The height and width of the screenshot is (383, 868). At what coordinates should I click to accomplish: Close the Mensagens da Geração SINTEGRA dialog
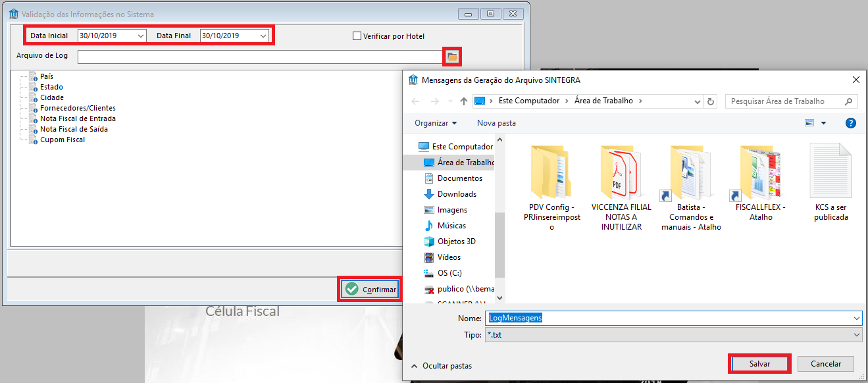click(855, 80)
